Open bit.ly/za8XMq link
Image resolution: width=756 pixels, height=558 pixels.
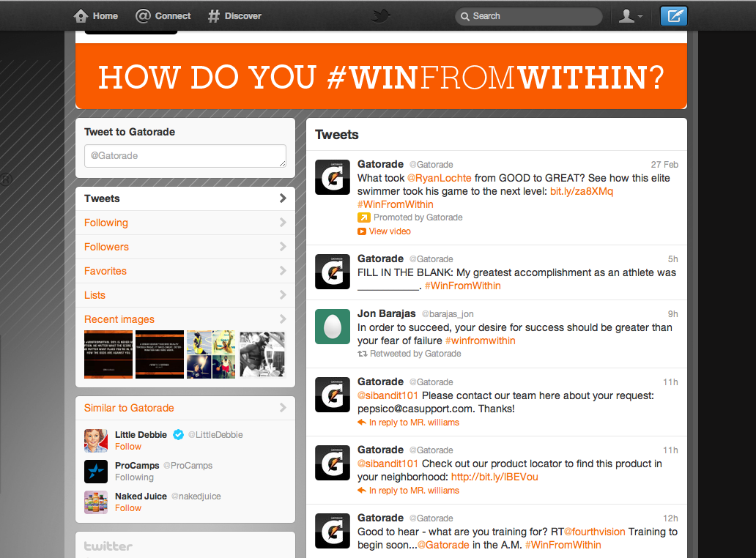click(582, 191)
